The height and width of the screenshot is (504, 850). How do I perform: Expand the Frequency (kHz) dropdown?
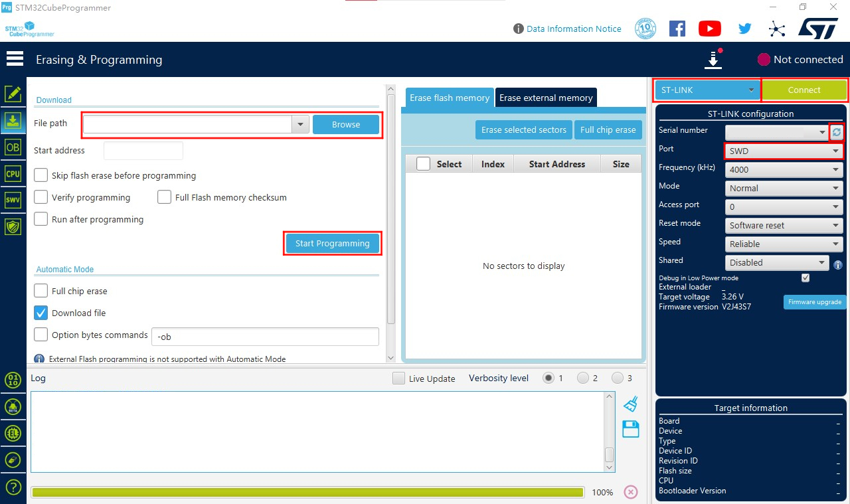tap(783, 169)
